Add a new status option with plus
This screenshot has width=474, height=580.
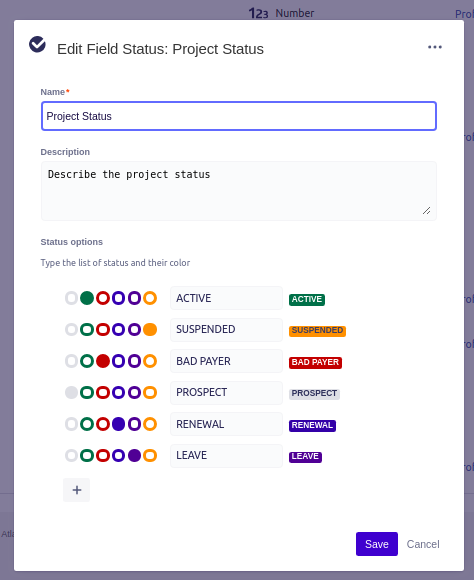click(x=77, y=490)
